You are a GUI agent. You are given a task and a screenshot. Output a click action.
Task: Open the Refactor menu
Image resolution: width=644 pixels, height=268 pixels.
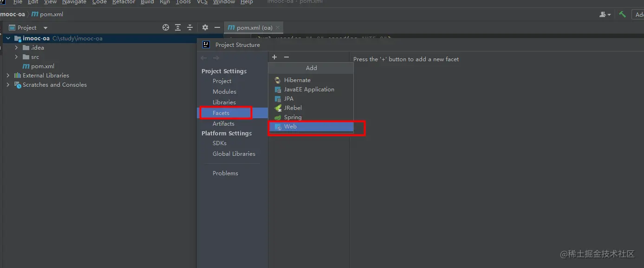click(124, 2)
